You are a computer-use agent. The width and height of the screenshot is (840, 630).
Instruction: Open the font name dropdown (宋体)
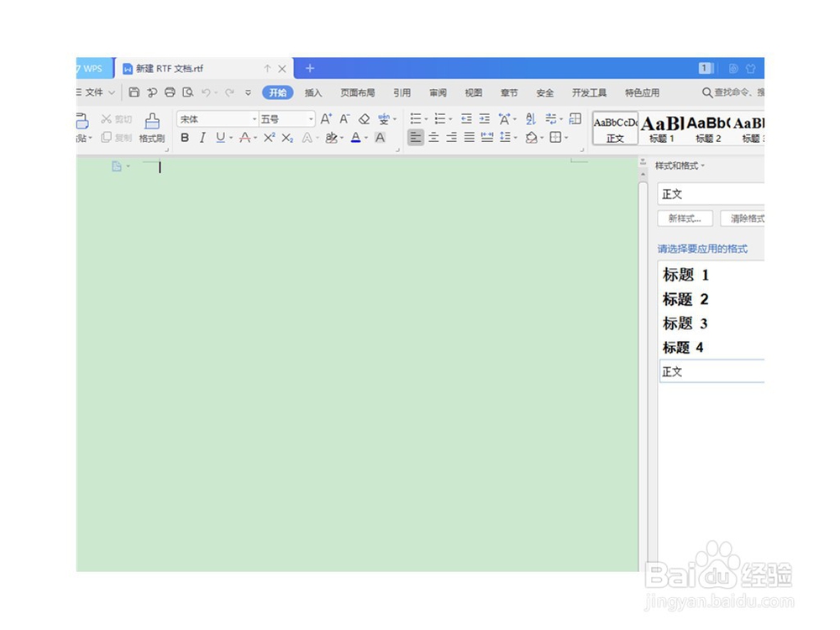point(255,119)
